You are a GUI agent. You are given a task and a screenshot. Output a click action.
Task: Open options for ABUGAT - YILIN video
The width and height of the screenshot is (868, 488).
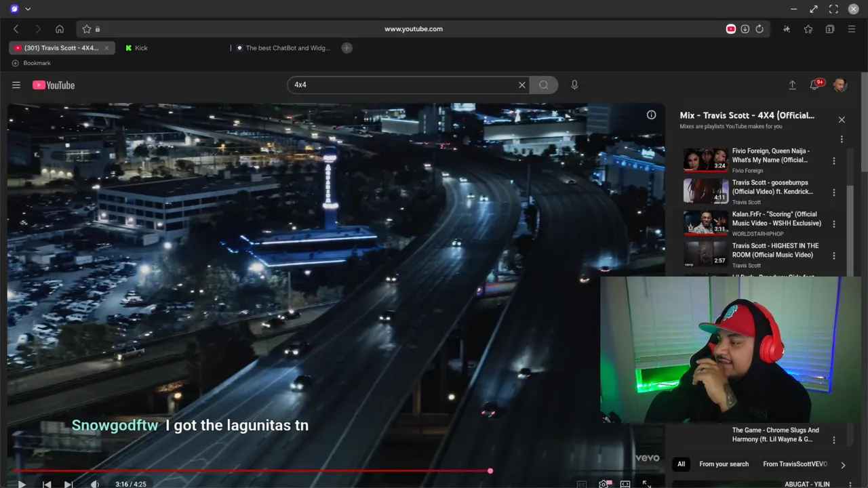(849, 484)
